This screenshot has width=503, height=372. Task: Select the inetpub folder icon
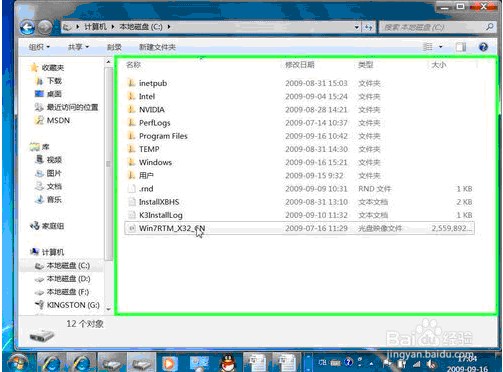point(132,83)
